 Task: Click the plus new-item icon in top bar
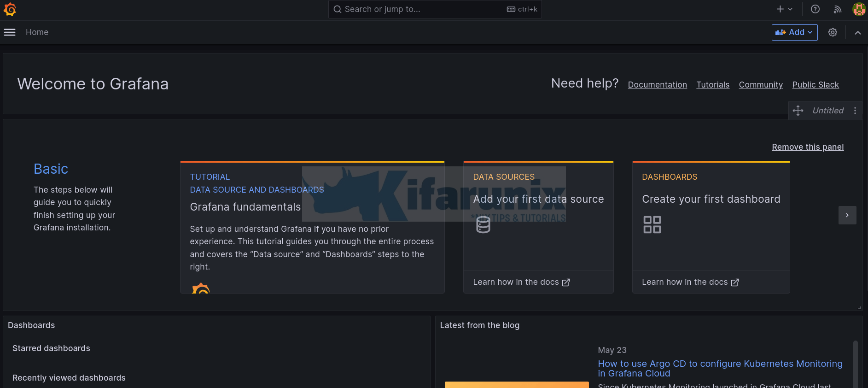pyautogui.click(x=780, y=9)
